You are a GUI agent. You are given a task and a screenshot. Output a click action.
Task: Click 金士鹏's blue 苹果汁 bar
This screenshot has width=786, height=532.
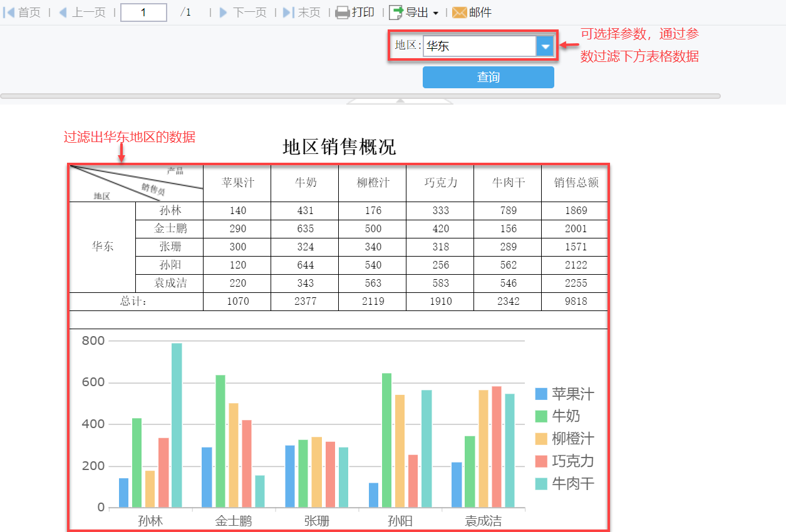207,478
